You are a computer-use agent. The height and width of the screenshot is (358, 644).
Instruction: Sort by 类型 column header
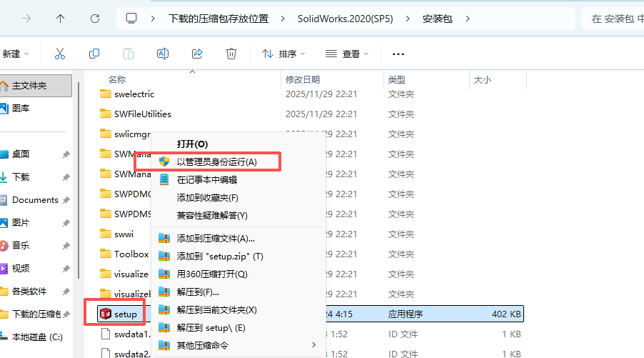point(397,79)
